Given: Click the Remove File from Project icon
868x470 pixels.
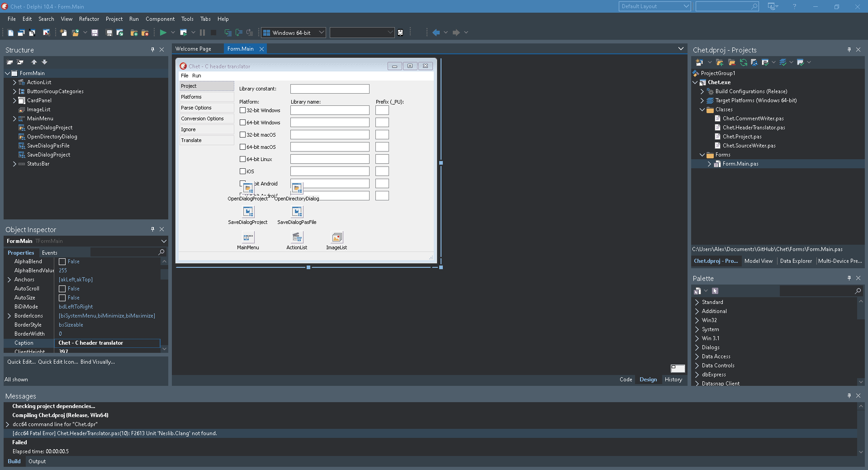Looking at the screenshot, I should 145,33.
